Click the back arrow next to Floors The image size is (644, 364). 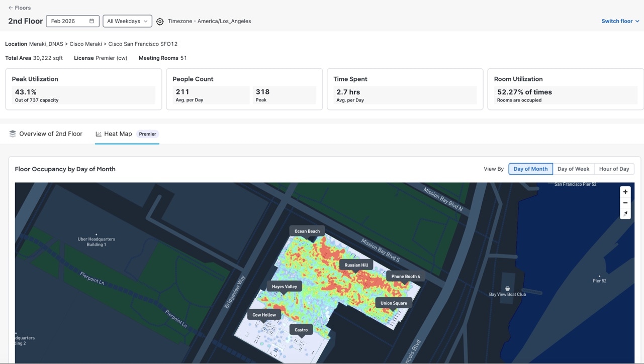(x=11, y=8)
